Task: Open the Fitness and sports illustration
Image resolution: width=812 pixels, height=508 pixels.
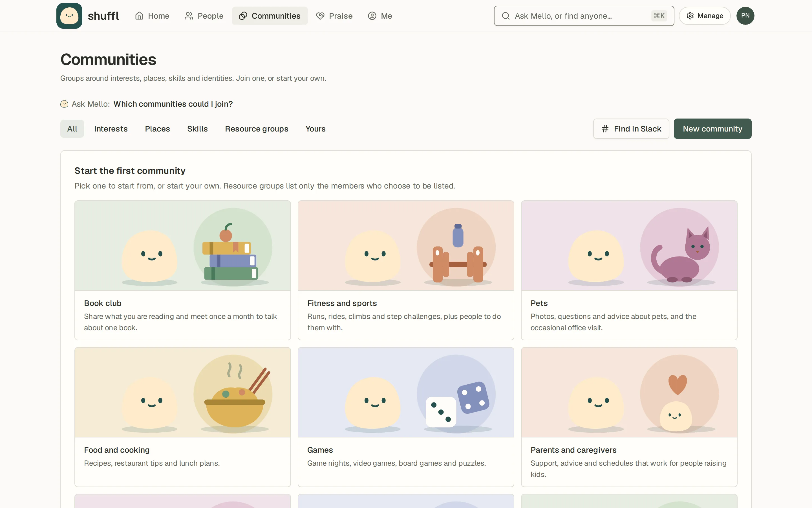Action: click(406, 246)
